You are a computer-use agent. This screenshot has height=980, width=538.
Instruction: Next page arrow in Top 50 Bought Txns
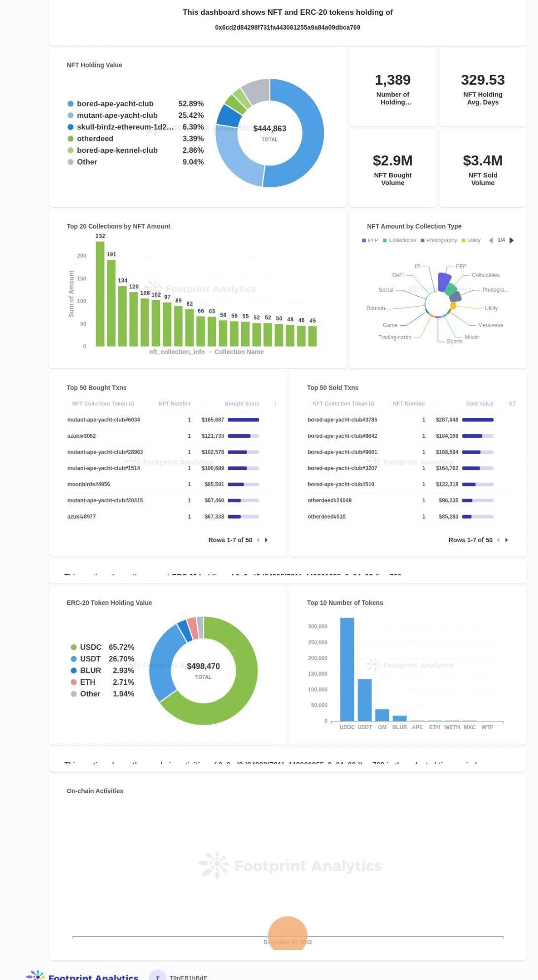click(266, 540)
